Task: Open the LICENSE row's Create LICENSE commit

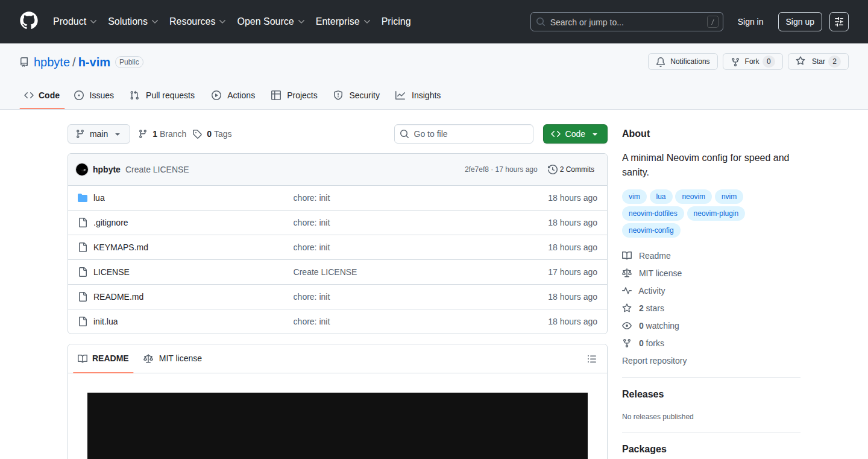Action: (325, 272)
